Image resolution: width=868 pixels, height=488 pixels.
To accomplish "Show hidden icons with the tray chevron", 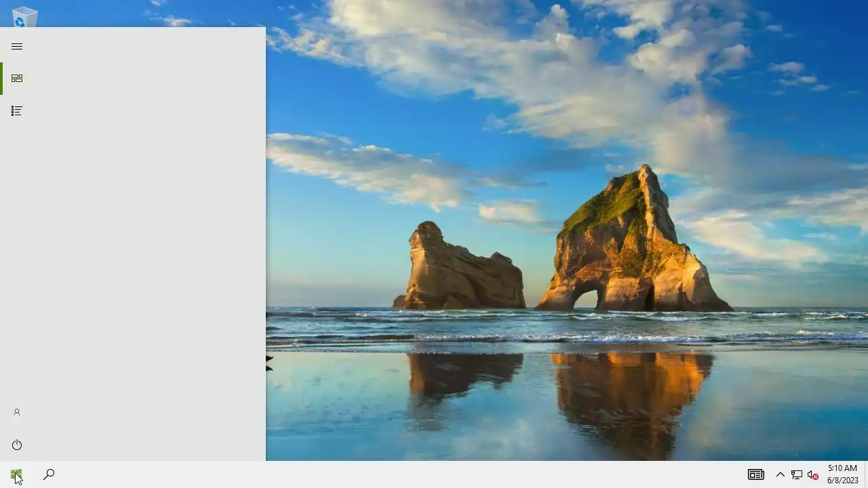I will 780,474.
